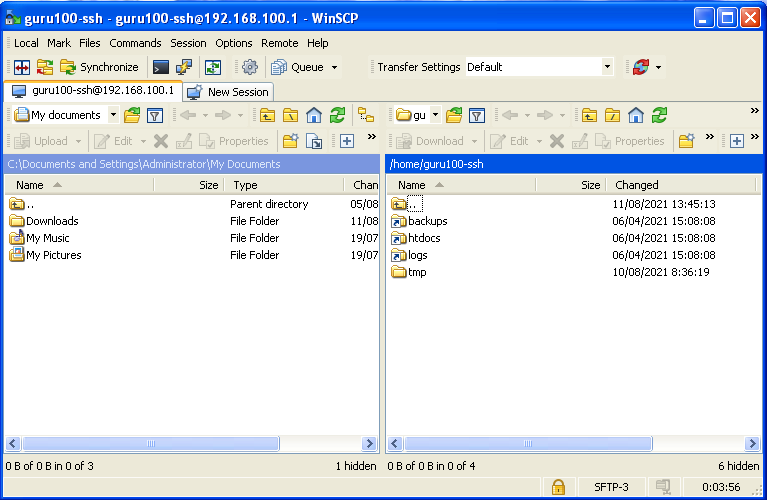This screenshot has width=767, height=500.
Task: Click the local panel filter icon
Action: 155,115
